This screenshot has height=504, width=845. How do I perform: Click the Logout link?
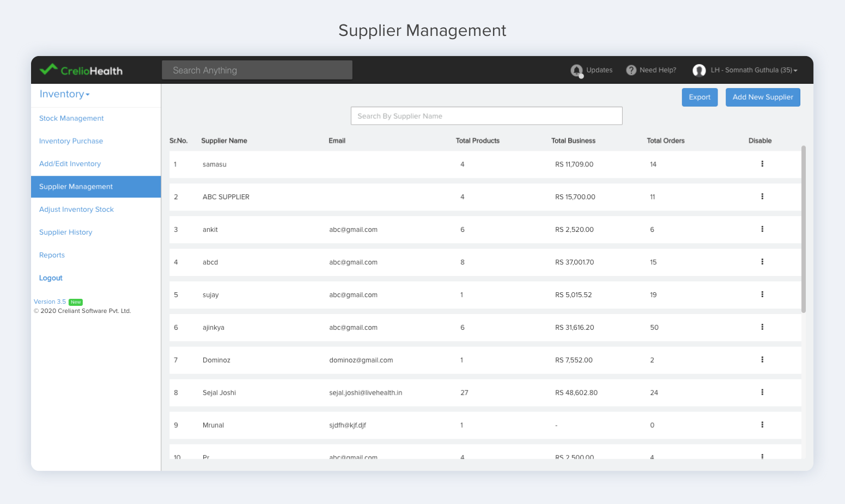pyautogui.click(x=51, y=278)
